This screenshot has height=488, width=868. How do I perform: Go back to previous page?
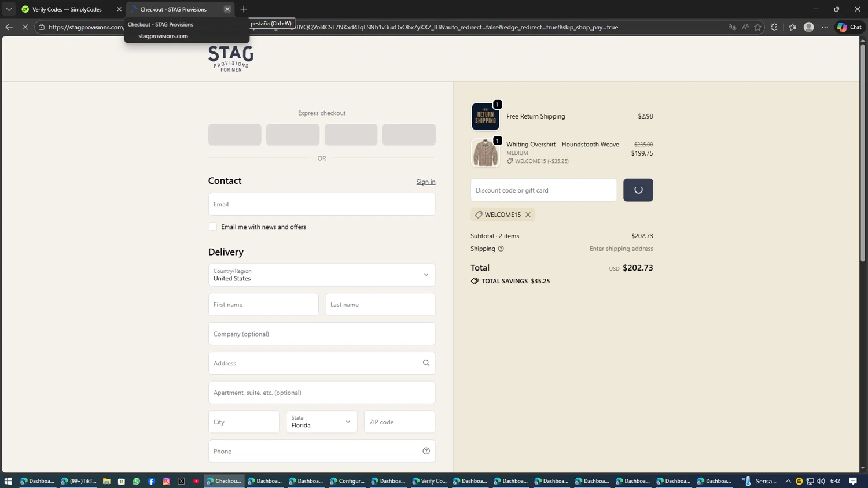coord(9,27)
